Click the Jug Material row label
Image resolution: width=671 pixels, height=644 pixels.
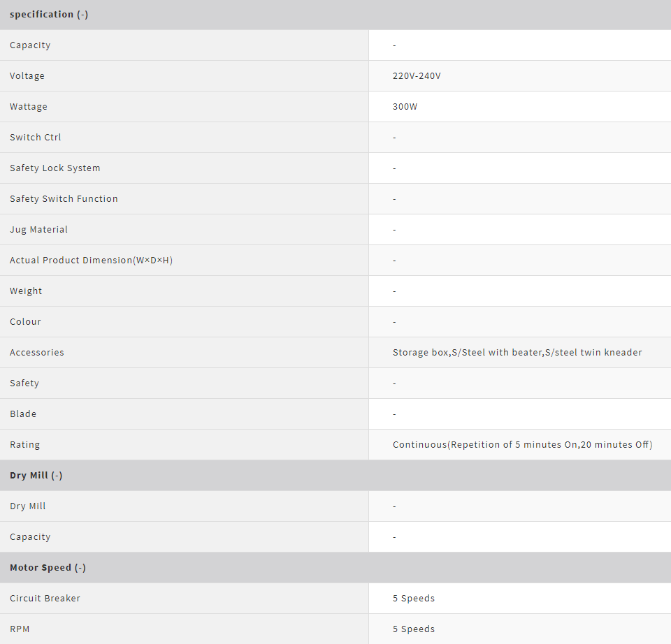tap(38, 230)
